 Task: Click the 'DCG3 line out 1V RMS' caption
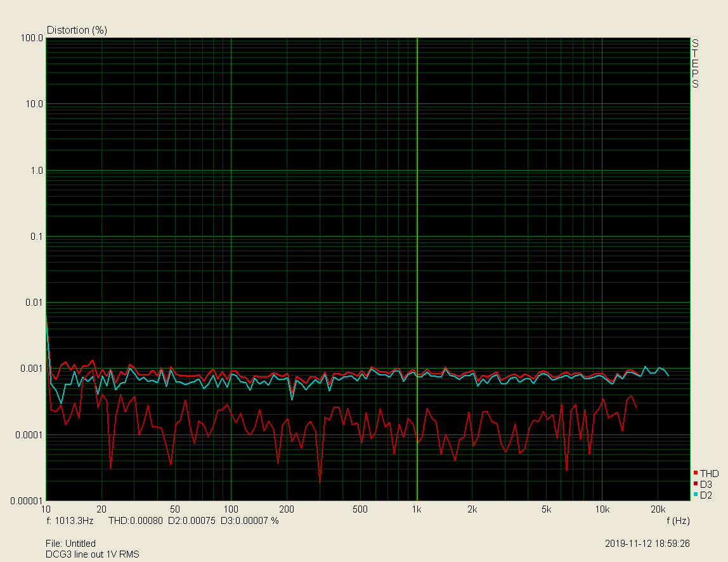pyautogui.click(x=93, y=554)
